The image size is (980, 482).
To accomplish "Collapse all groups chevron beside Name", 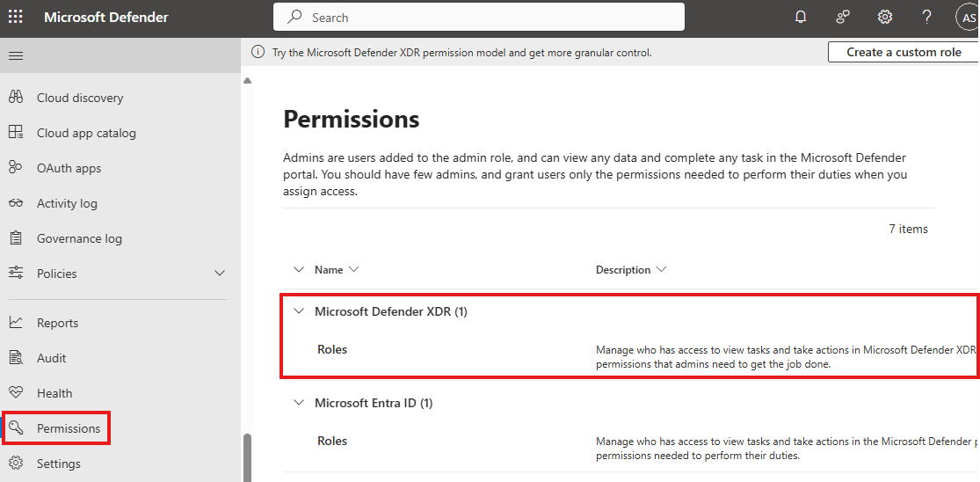I will tap(297, 269).
